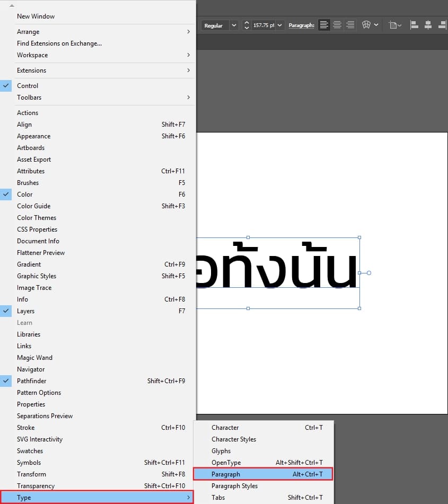Open the Swatches panel
448x504 pixels.
coord(98,451)
